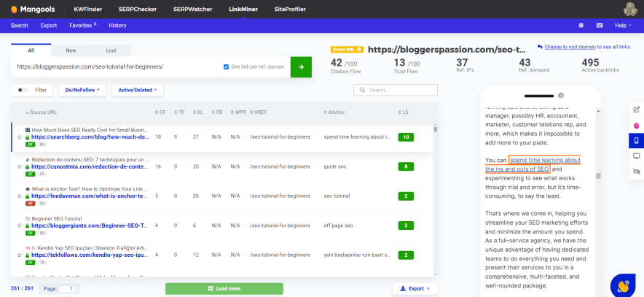
Task: Sort by Source URL column
Action: (41, 112)
